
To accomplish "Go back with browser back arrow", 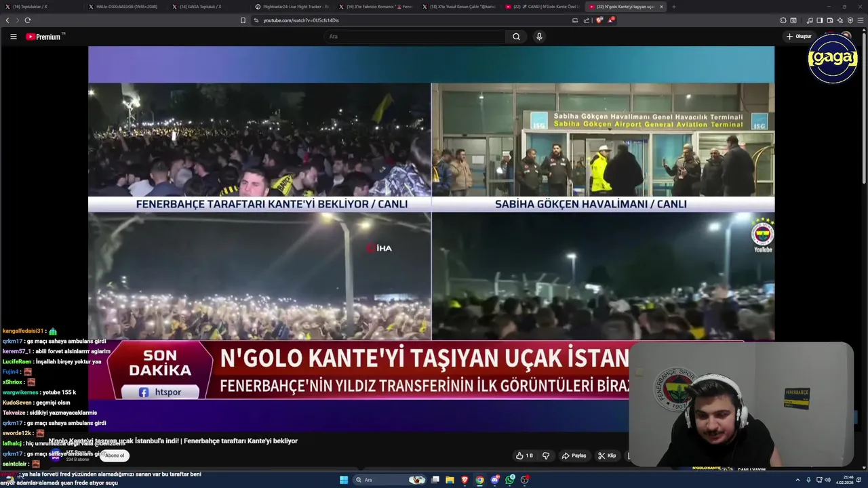I will pyautogui.click(x=7, y=20).
